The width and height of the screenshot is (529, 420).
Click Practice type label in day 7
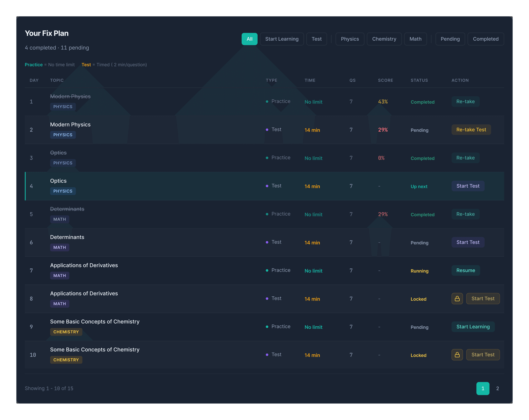281,270
